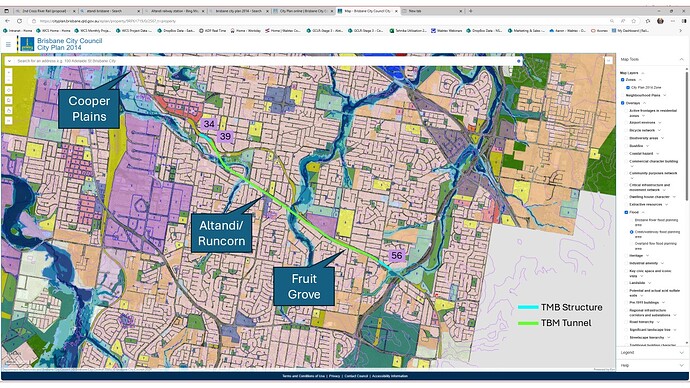Click the blue locate icon in the search bar
Viewport: 690px width, 388px height.
(x=518, y=61)
